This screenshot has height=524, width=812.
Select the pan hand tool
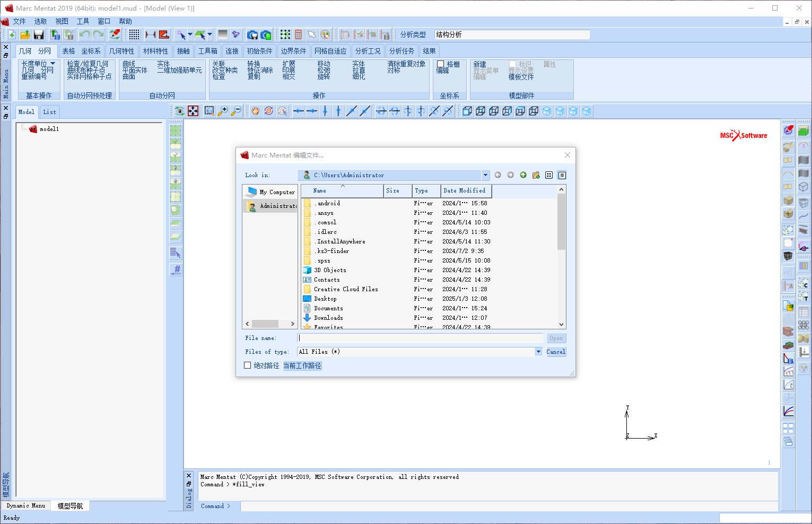[256, 111]
